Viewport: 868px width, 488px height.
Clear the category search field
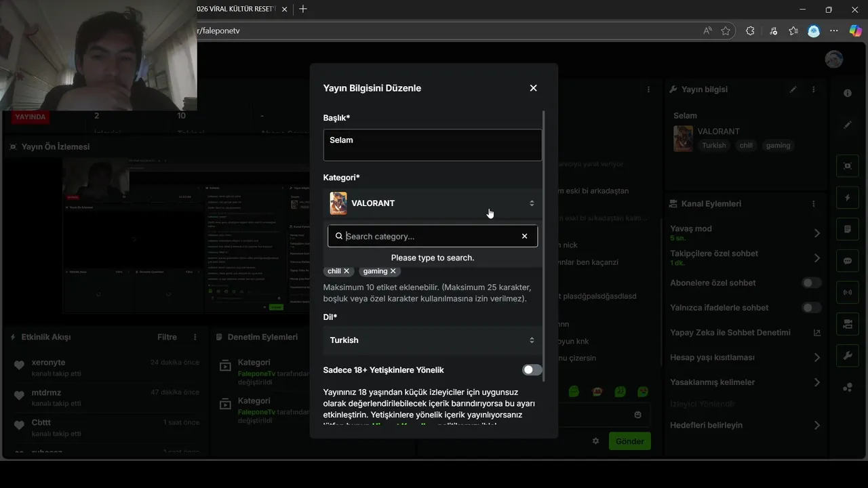524,236
